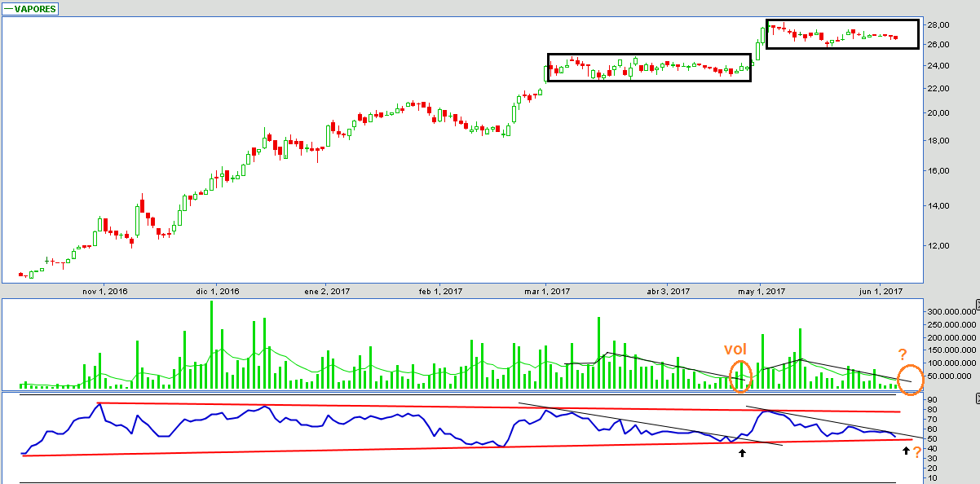Click the feb 1, 2017 date label

pyautogui.click(x=440, y=291)
